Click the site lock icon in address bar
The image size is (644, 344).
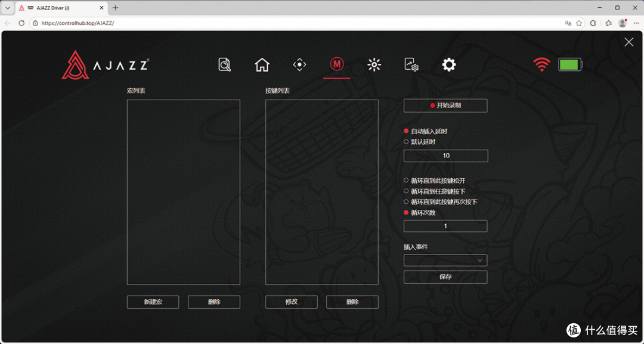(x=36, y=23)
